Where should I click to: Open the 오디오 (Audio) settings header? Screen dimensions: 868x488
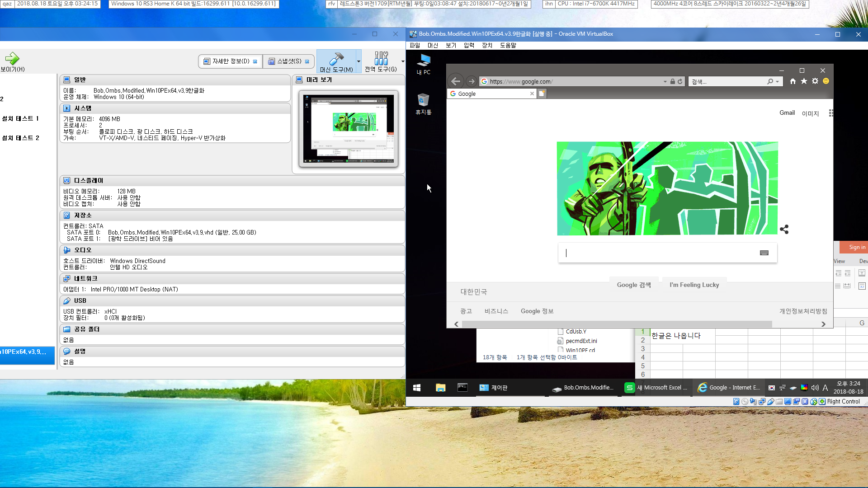[232, 250]
